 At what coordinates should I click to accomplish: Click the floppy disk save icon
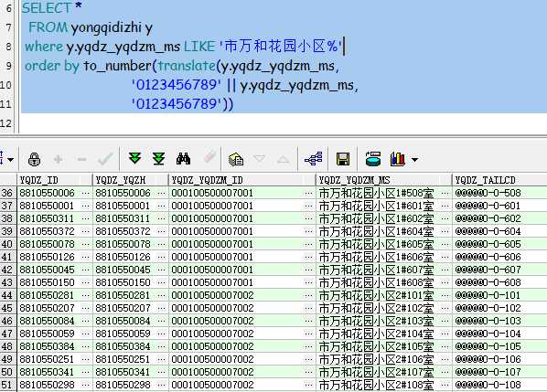click(343, 159)
